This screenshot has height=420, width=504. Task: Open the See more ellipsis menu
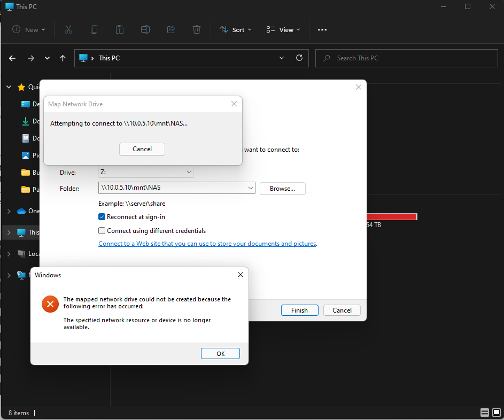tap(322, 29)
